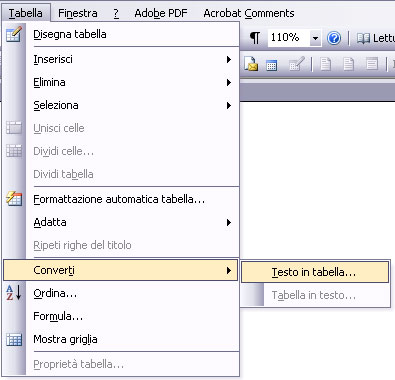Select Dividi tabella entry
This screenshot has height=380, width=395.
coord(120,174)
